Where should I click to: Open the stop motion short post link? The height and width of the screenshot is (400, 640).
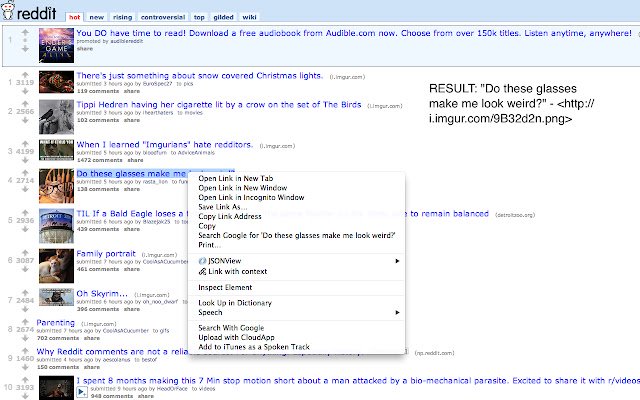point(358,380)
